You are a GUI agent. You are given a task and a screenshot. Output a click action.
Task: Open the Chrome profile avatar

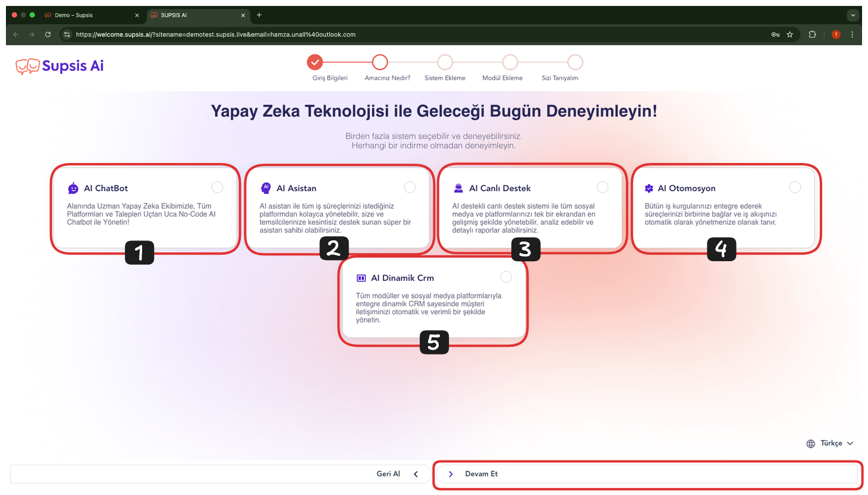pyautogui.click(x=836, y=35)
